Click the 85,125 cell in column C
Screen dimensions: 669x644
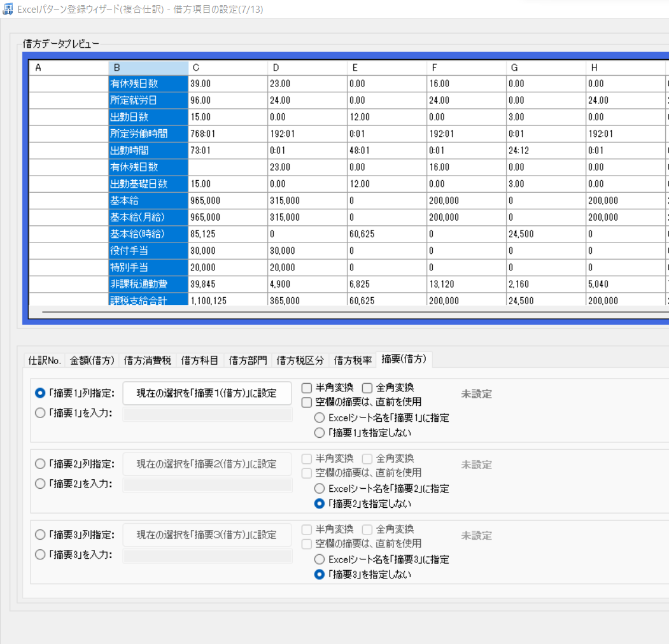[228, 234]
